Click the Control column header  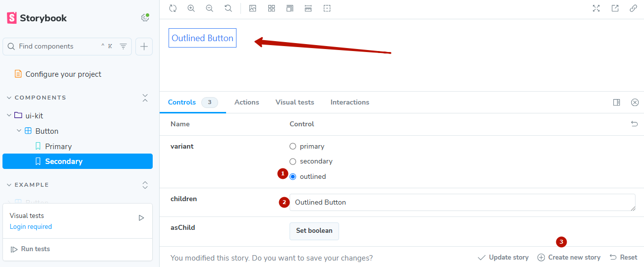pos(302,124)
